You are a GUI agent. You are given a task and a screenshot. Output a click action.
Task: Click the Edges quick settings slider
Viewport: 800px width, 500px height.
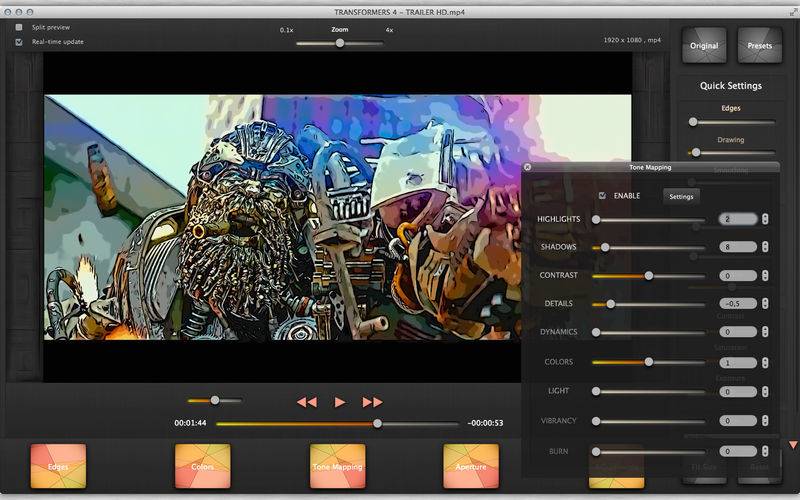(731, 122)
